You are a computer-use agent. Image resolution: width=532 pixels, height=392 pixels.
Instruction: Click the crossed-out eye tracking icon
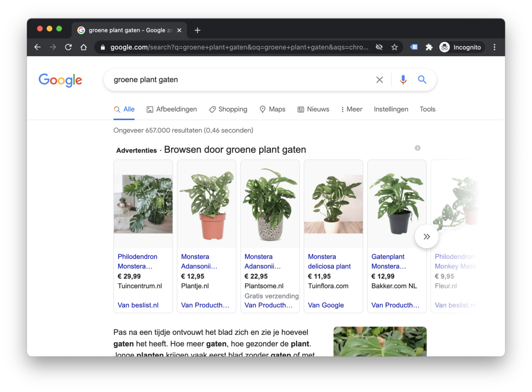point(379,47)
